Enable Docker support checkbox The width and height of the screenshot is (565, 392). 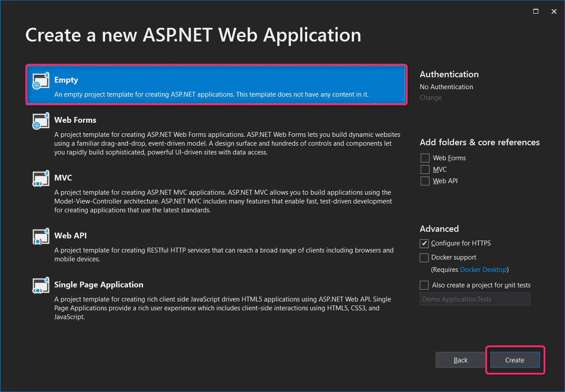pos(424,257)
